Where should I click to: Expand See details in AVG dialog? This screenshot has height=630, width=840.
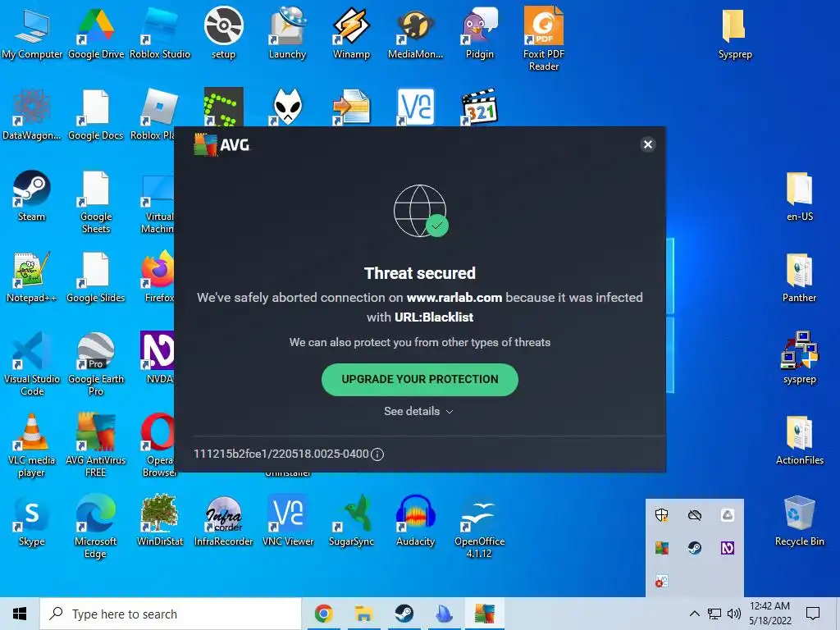(x=419, y=412)
